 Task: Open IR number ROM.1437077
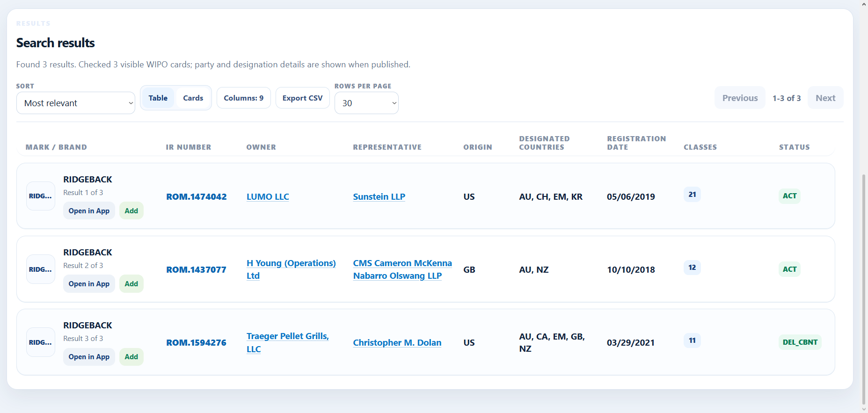tap(197, 270)
